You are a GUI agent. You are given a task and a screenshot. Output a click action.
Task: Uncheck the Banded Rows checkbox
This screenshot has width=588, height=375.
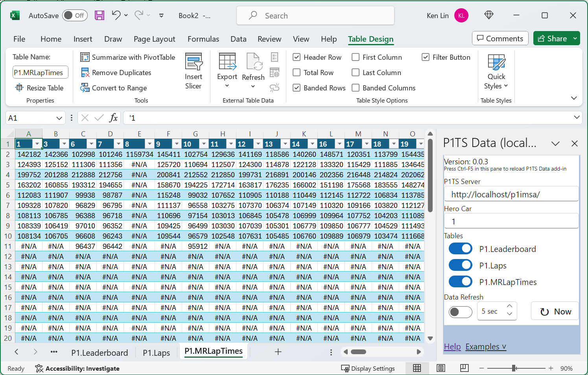(297, 88)
